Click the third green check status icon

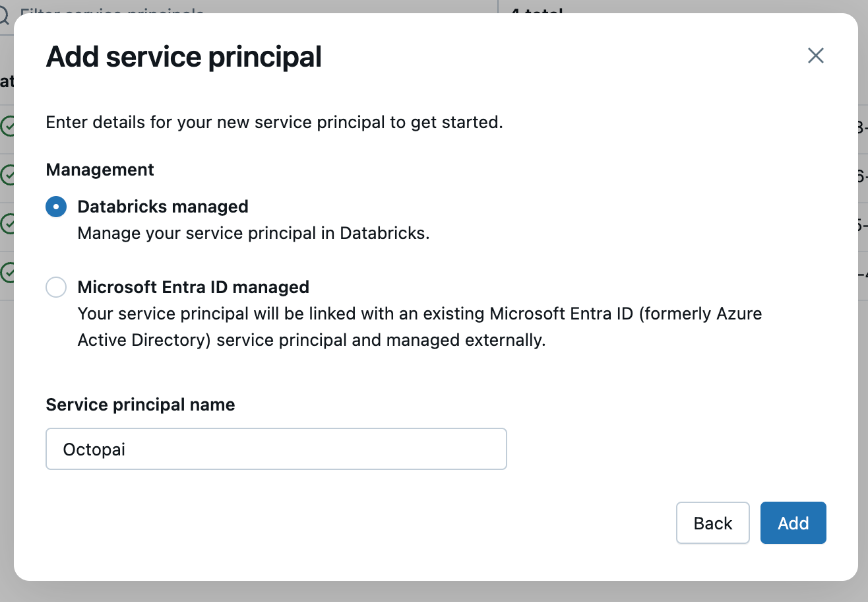click(x=7, y=224)
